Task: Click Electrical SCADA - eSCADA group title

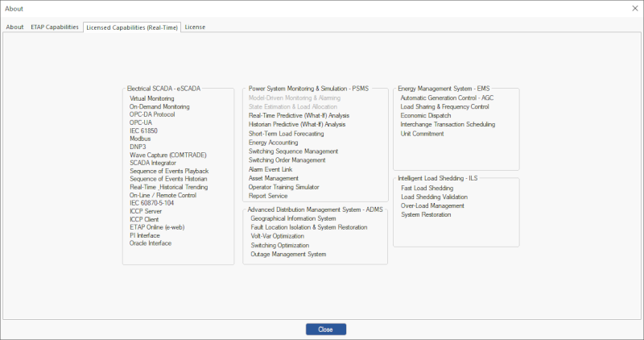Action: click(x=163, y=89)
